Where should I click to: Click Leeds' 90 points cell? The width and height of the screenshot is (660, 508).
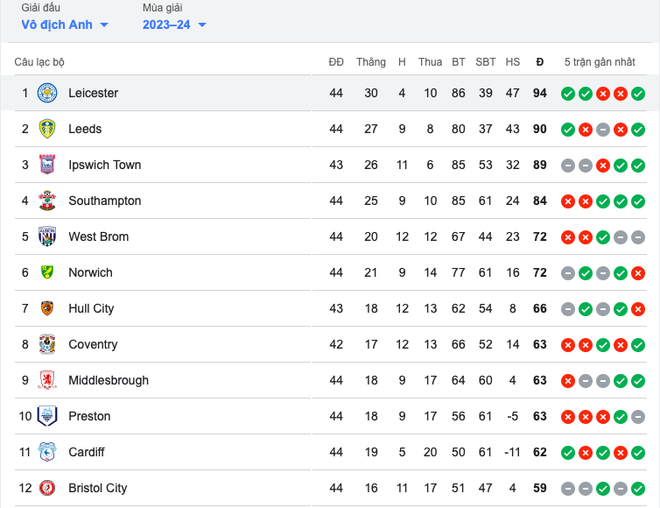(x=540, y=129)
